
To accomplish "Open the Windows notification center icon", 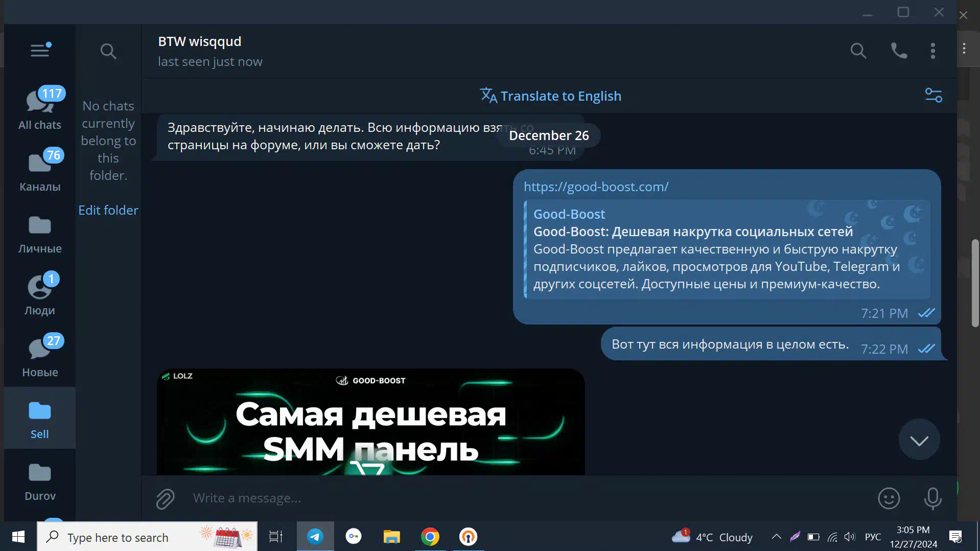I will click(955, 537).
